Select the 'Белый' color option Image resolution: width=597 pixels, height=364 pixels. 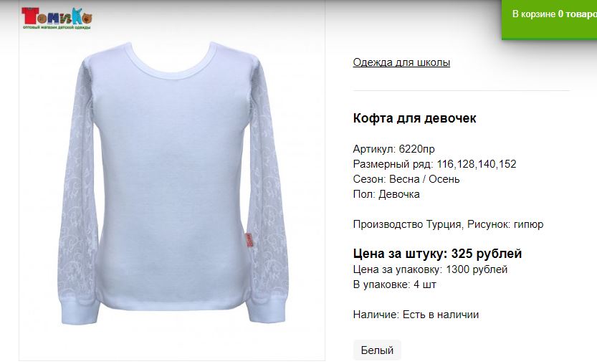pos(377,350)
